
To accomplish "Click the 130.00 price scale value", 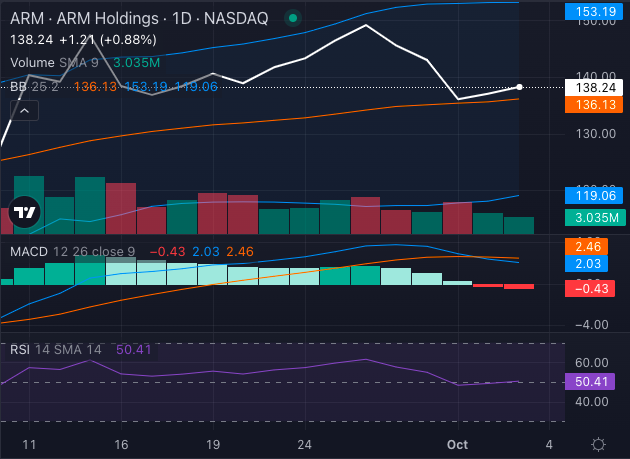I will (596, 134).
